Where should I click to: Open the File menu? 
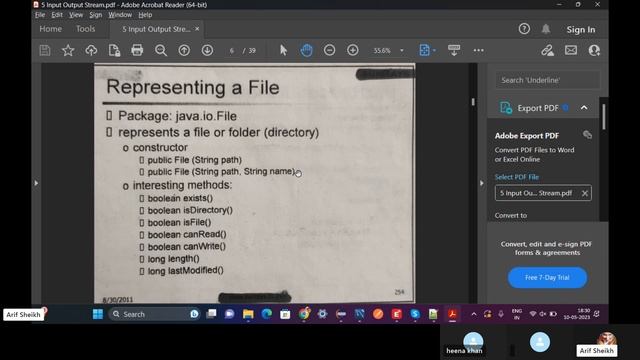click(x=40, y=15)
